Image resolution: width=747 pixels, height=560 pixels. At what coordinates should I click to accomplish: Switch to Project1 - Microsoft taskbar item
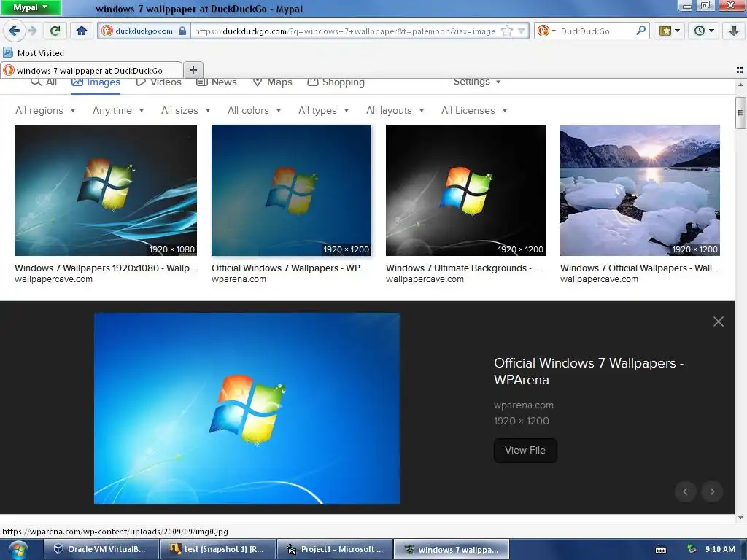[335, 549]
